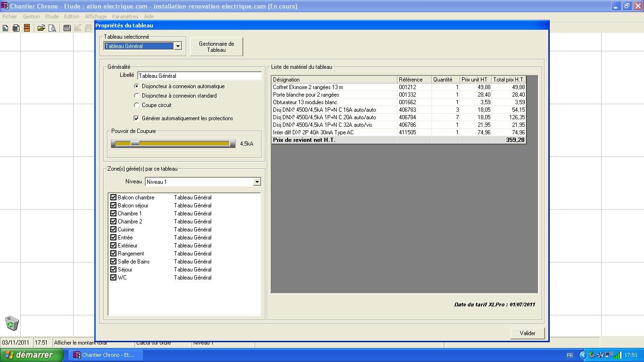Click the wireless network computer tray icon
Viewport: 644px width, 362px height.
tap(609, 355)
